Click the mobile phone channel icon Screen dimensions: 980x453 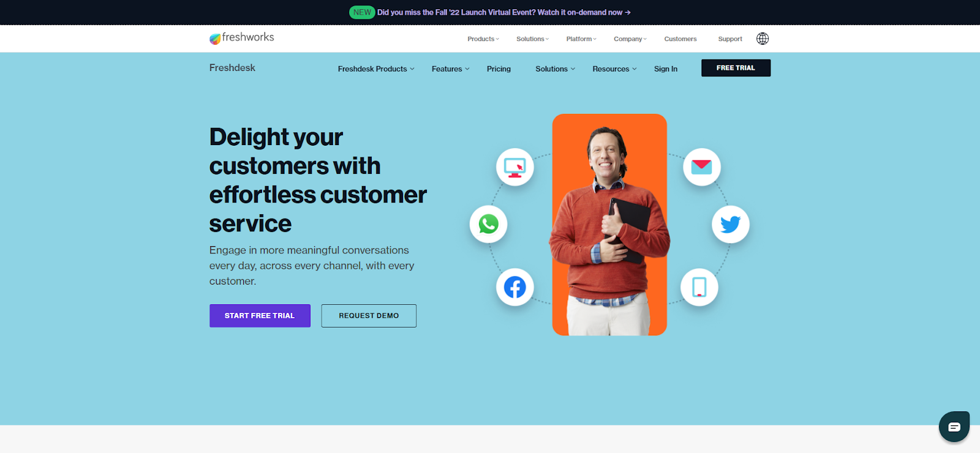click(x=699, y=287)
